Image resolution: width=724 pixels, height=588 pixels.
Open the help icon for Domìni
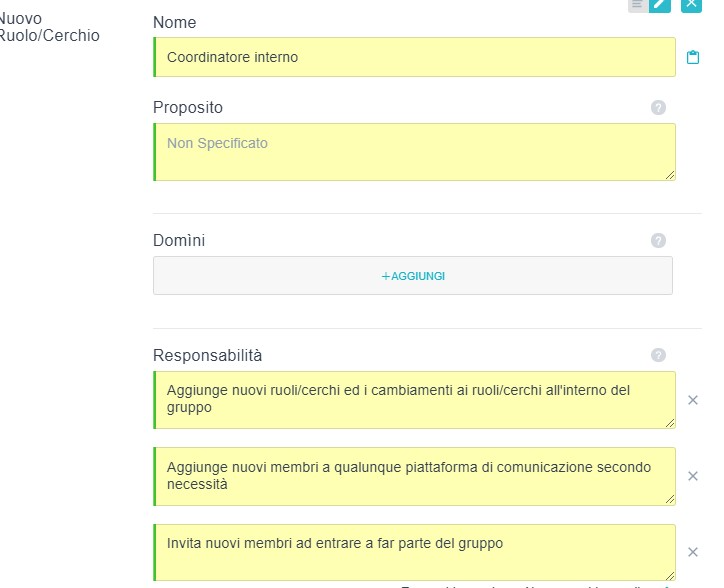pos(658,240)
